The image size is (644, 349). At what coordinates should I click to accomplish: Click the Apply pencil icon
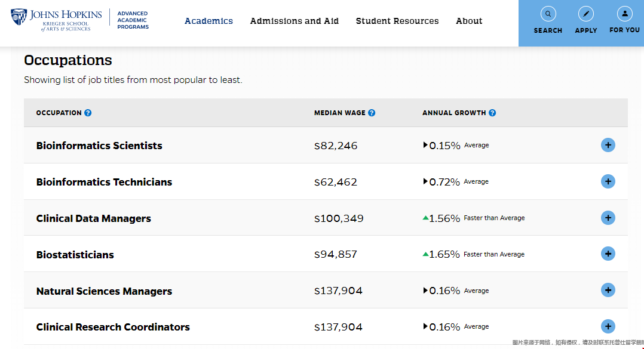(x=585, y=14)
